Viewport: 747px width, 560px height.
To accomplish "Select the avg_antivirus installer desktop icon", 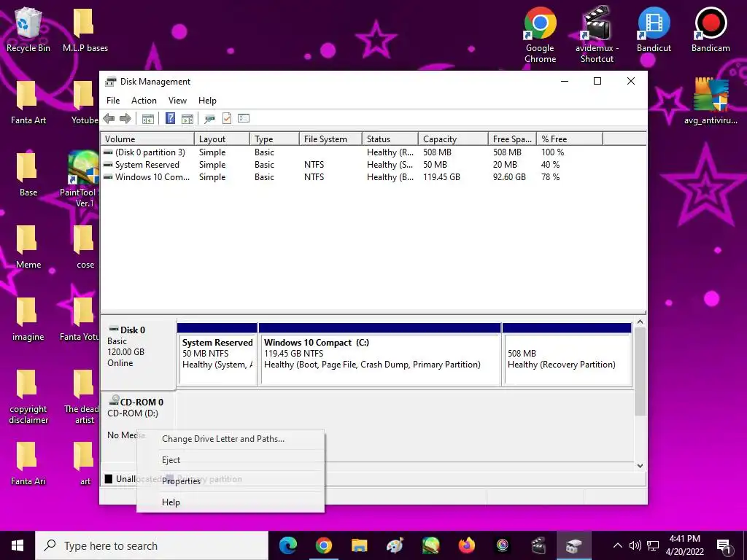I will tap(711, 102).
